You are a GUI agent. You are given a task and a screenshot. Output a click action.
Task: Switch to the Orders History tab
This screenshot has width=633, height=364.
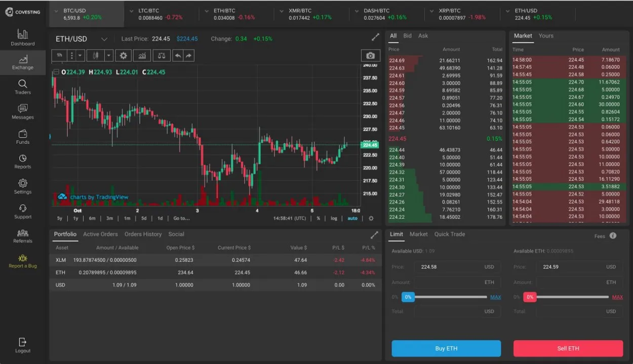(143, 234)
